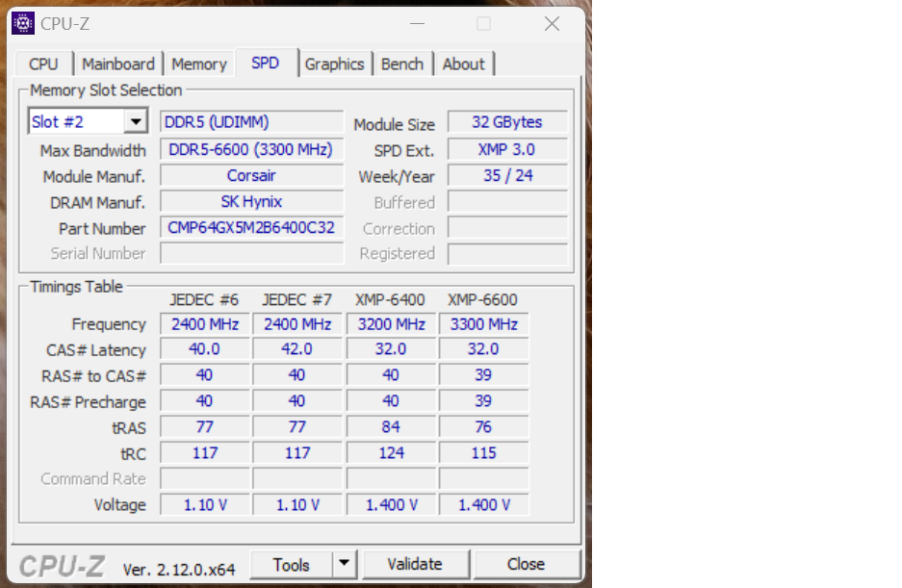Switch to the Graphics tab
The height and width of the screenshot is (588, 902).
tap(334, 64)
